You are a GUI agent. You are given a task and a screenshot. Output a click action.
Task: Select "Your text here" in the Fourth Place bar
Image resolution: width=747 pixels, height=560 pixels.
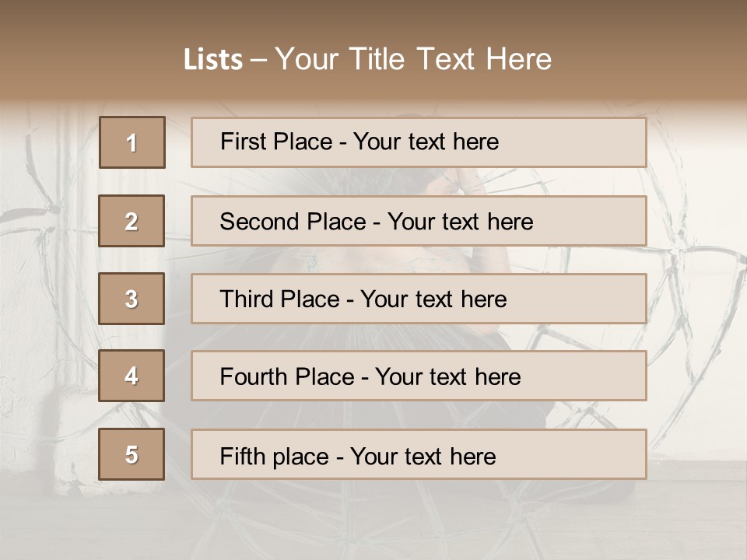[447, 377]
